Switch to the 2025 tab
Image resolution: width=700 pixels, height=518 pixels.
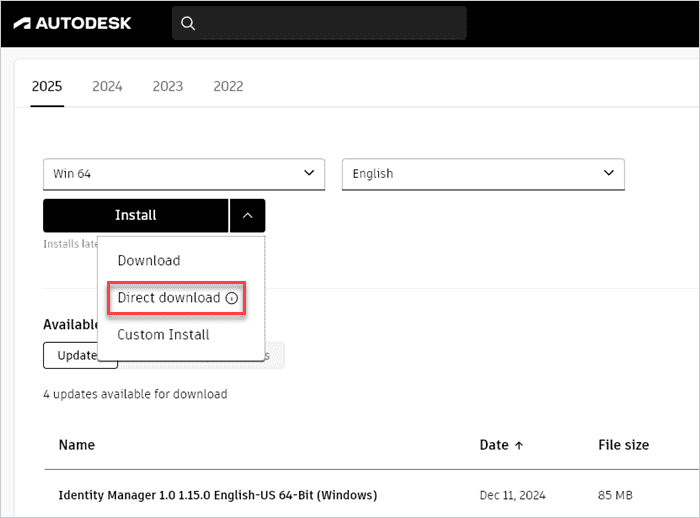(x=47, y=86)
